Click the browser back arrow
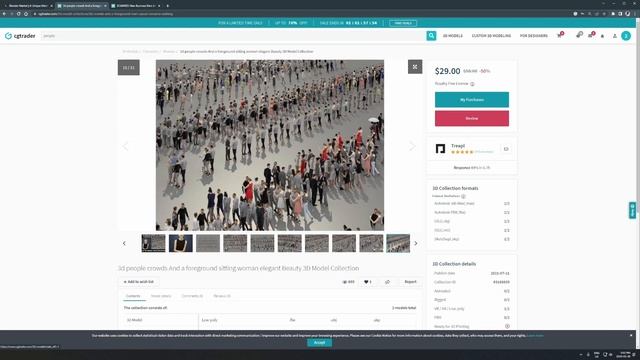 pyautogui.click(x=4, y=14)
